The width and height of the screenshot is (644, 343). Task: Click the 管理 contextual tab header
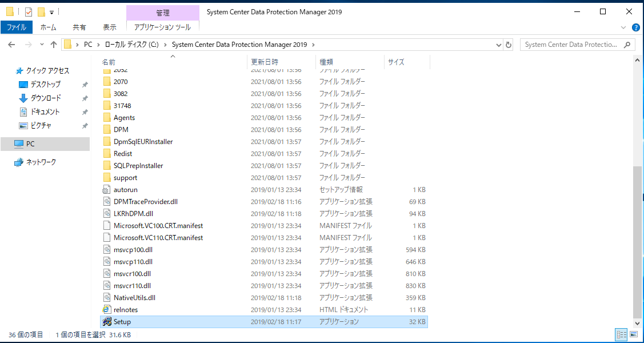coord(163,13)
